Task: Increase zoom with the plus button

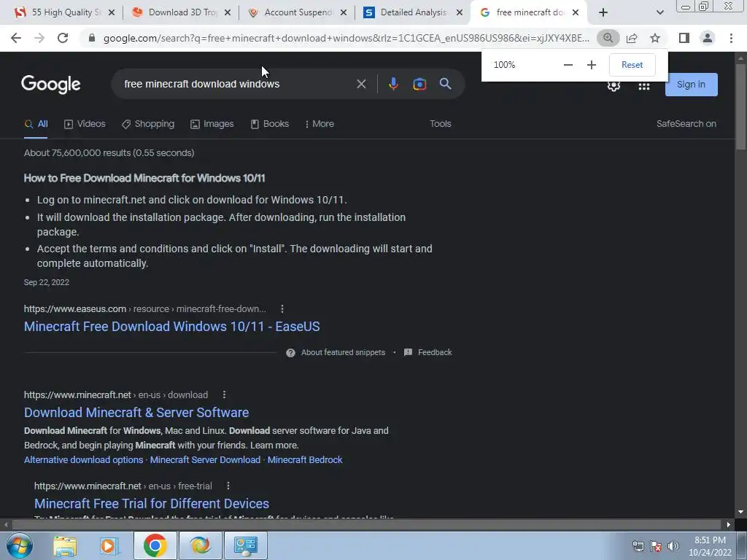Action: coord(591,65)
